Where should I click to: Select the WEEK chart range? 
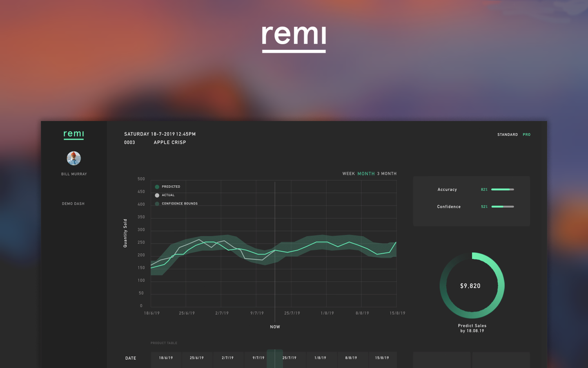tap(349, 174)
